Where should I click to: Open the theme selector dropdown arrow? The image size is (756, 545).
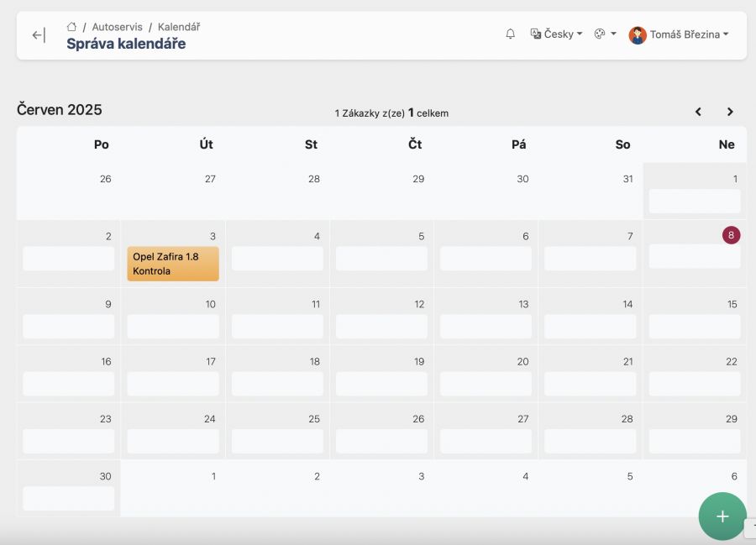click(614, 34)
